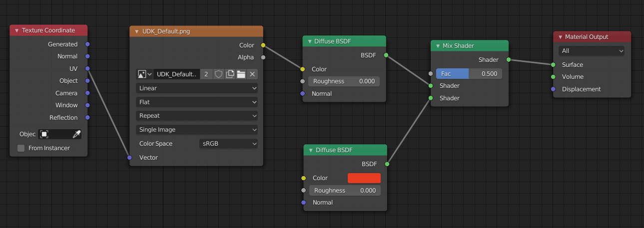Enable From Instancer checkbox
The height and width of the screenshot is (228, 644).
click(21, 148)
